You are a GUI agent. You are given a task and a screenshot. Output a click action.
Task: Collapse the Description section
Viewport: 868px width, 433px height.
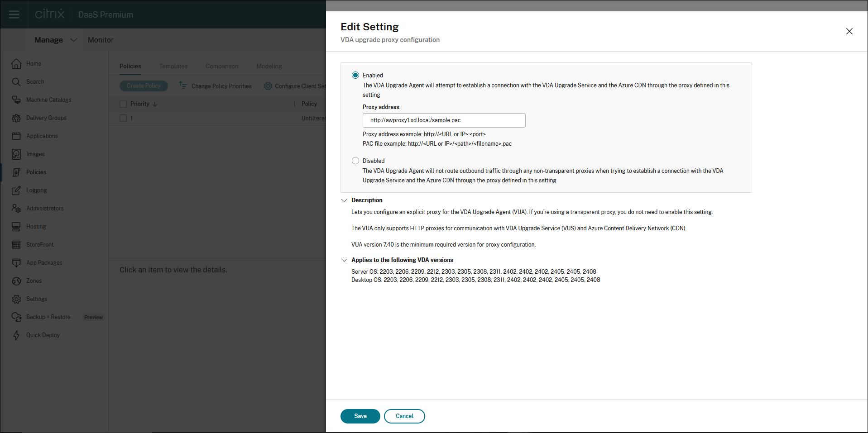[344, 200]
